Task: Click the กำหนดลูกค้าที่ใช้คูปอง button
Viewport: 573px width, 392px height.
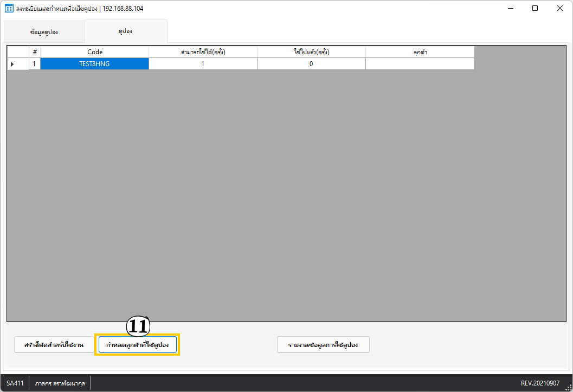Action: click(x=138, y=345)
